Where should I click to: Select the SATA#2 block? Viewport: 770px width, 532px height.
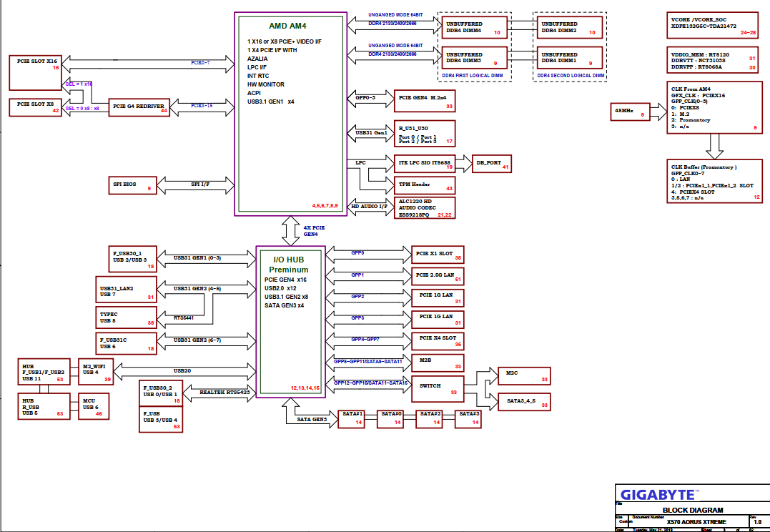click(430, 419)
